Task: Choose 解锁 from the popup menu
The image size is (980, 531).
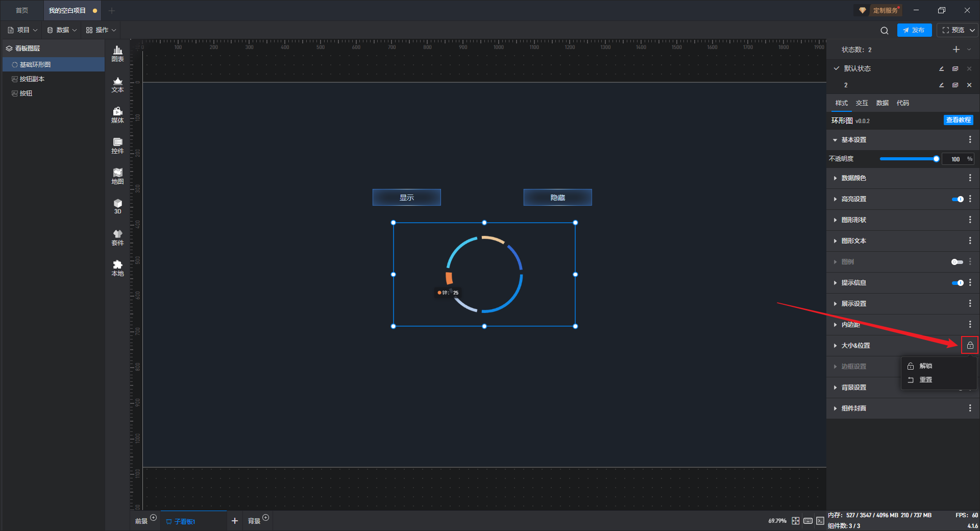Action: coord(925,366)
